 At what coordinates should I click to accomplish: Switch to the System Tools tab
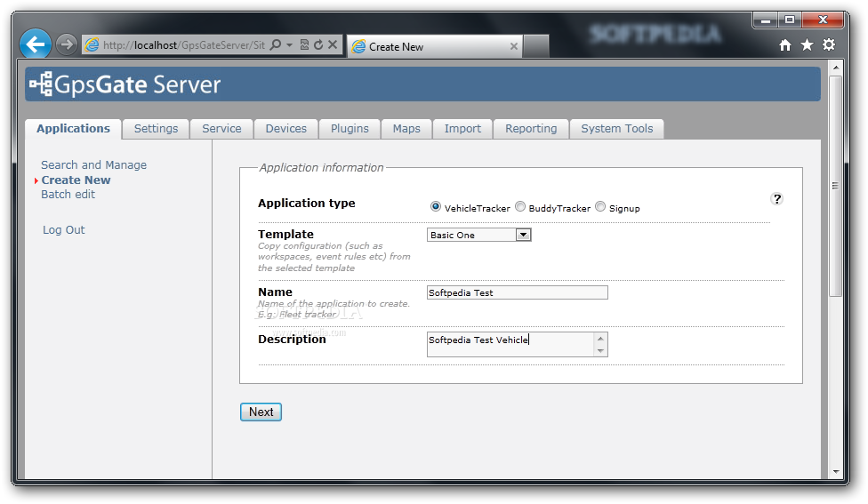pos(616,129)
